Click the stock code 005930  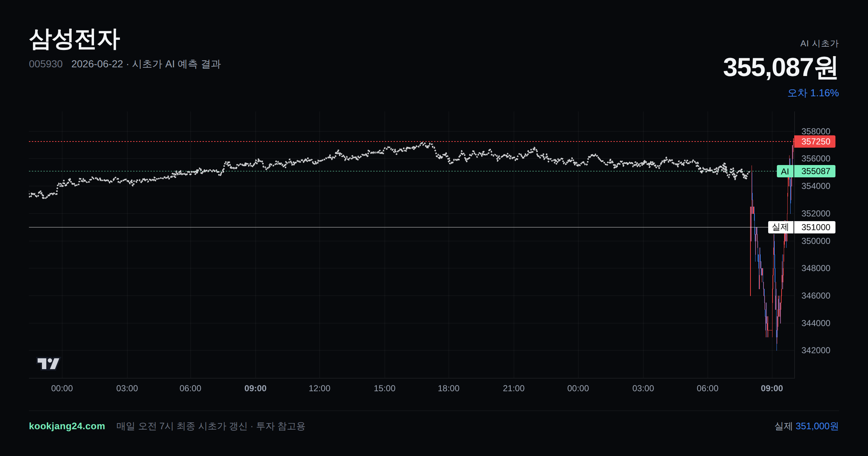pos(46,64)
